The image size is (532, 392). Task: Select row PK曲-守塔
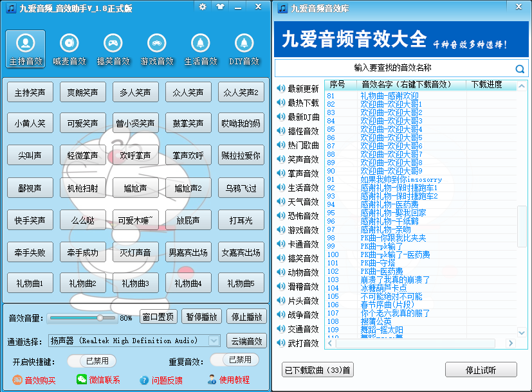tap(421, 263)
